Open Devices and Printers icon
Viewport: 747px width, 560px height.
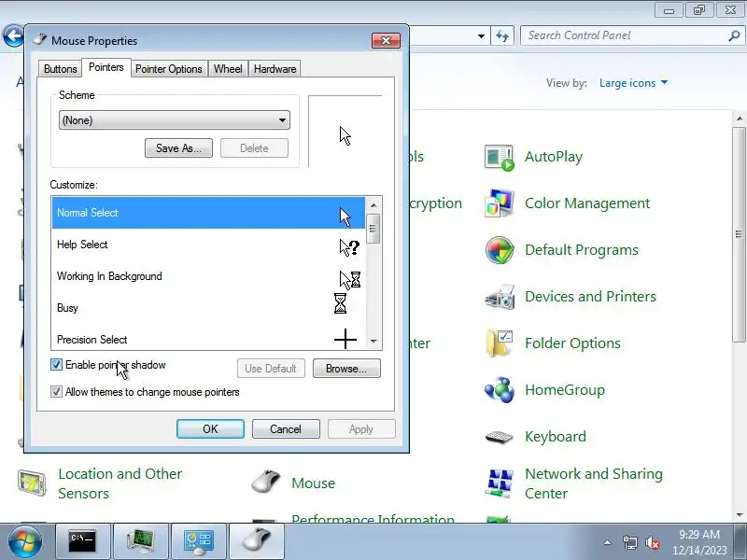pyautogui.click(x=500, y=297)
